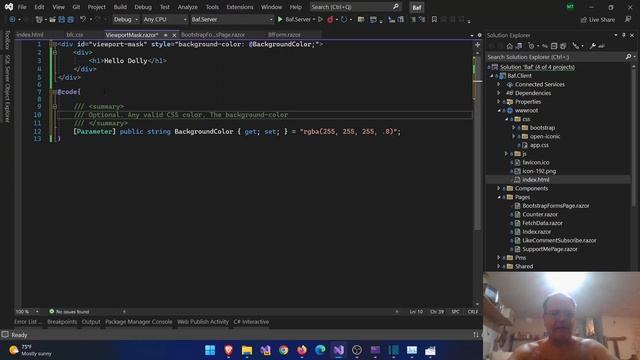Expand the Components folder
Screen dimensions: 640x360
point(499,189)
